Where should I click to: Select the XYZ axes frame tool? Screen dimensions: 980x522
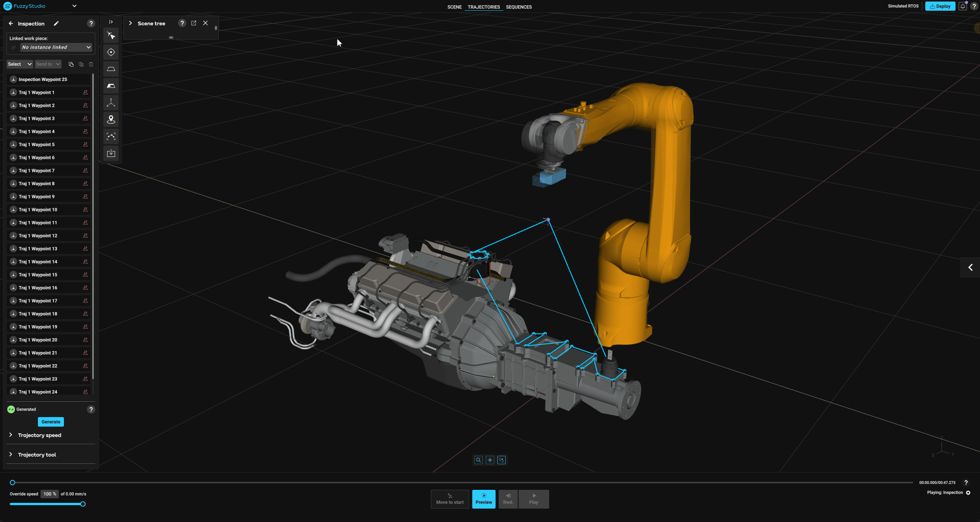click(x=111, y=103)
